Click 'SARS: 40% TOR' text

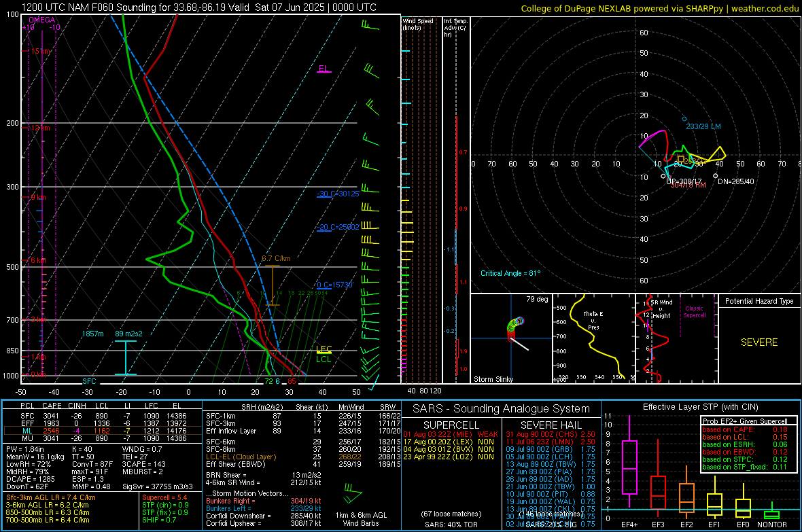451,525
